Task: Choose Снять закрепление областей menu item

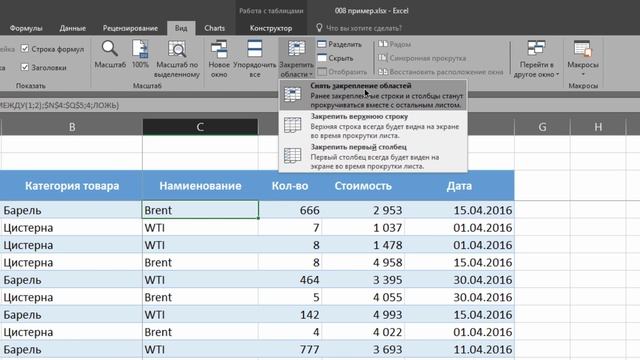Action: pos(373,95)
